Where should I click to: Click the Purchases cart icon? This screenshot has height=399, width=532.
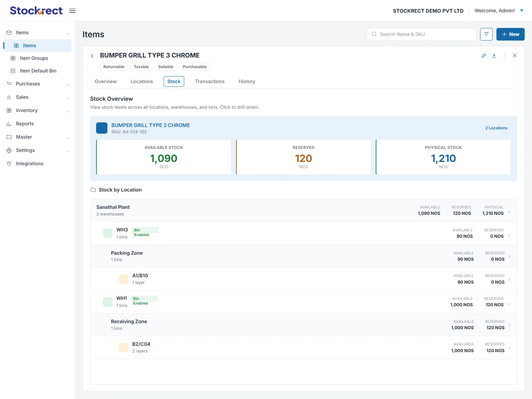click(x=9, y=84)
